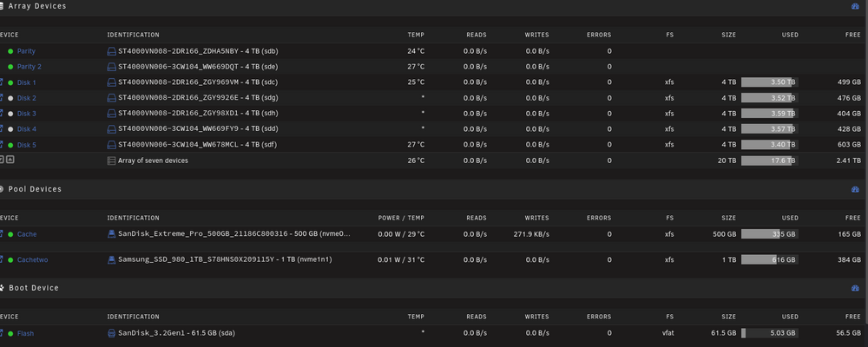Open the Disk 3 settings link
Image resolution: width=868 pixels, height=347 pixels.
(x=27, y=114)
